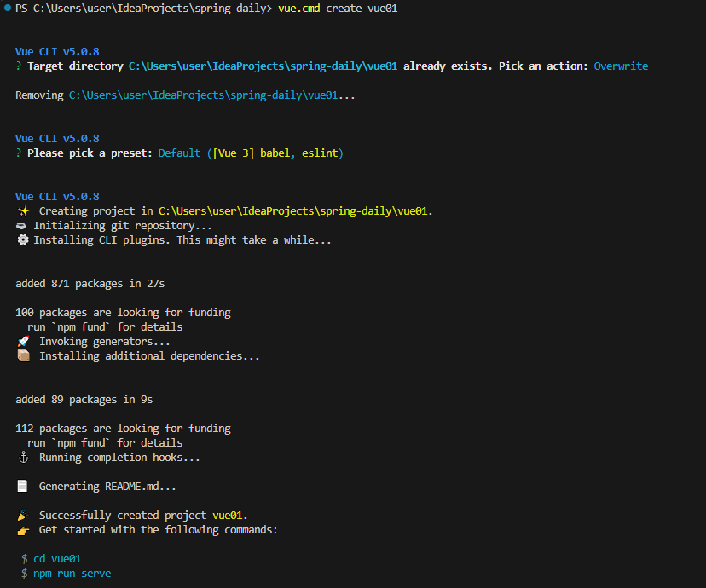Click 'Invoking generators...' line
The image size is (706, 588).
[x=105, y=342]
